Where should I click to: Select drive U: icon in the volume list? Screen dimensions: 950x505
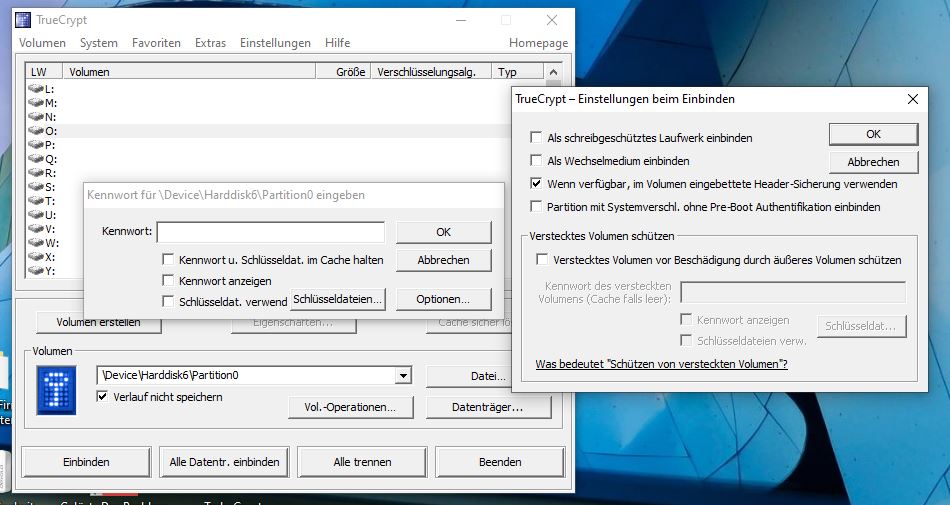tap(36, 214)
